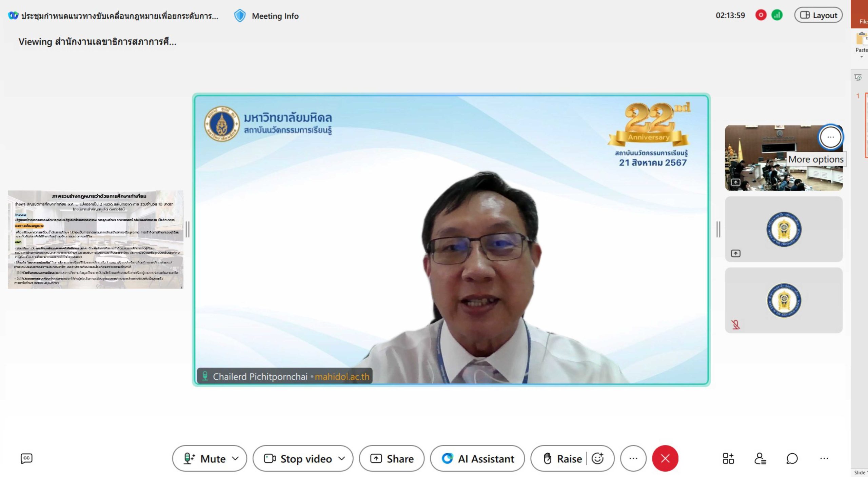Open the Participants panel icon

point(760,458)
